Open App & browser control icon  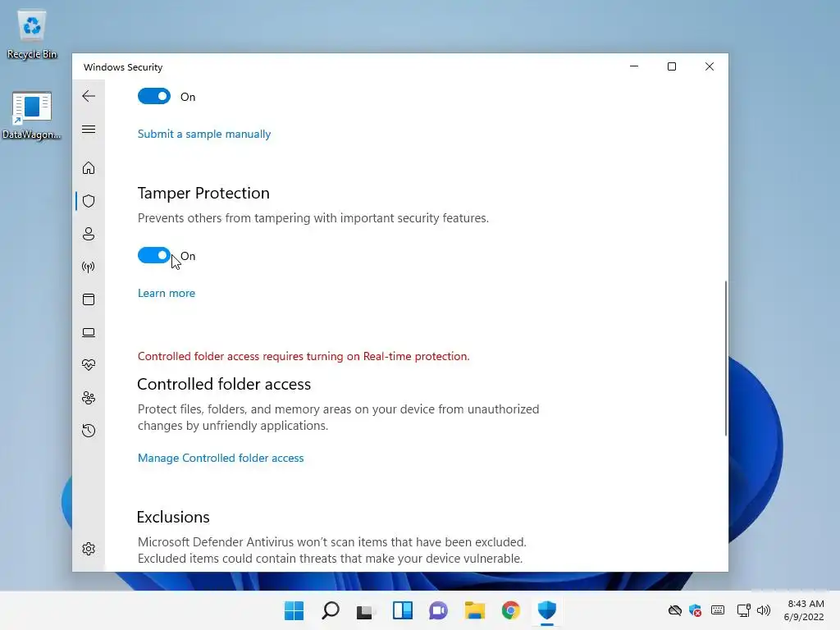click(89, 299)
